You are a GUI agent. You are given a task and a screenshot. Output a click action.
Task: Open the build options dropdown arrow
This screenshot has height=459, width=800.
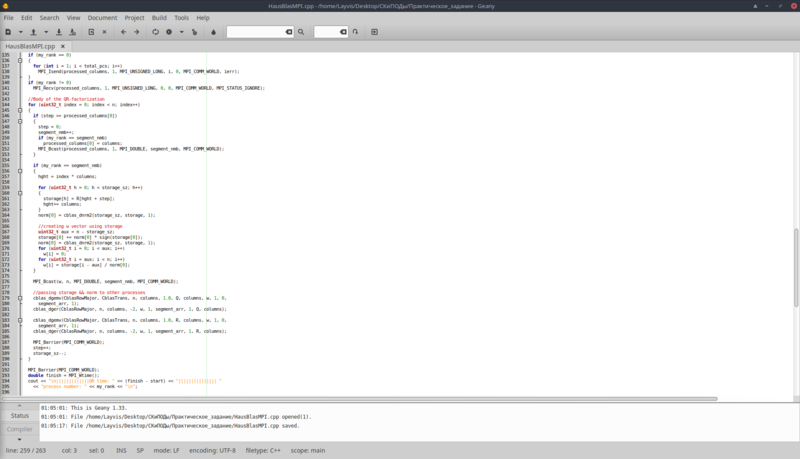181,32
